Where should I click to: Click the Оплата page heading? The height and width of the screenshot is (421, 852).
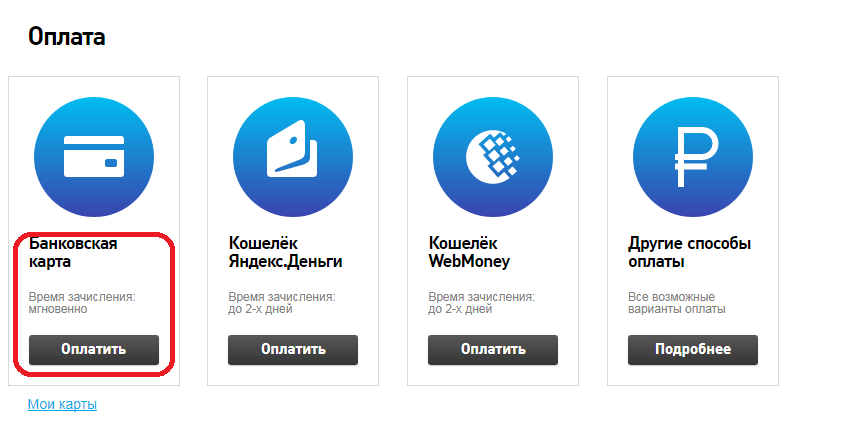(x=67, y=37)
